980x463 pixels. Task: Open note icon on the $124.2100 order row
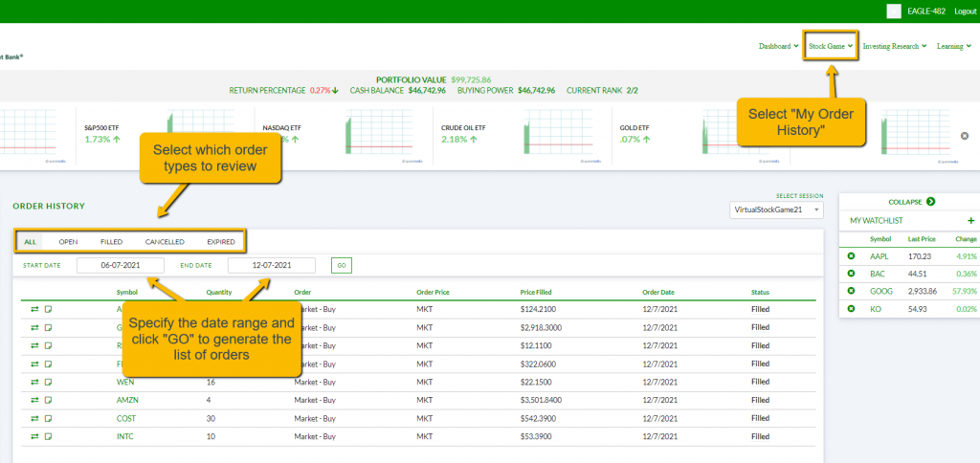(48, 309)
